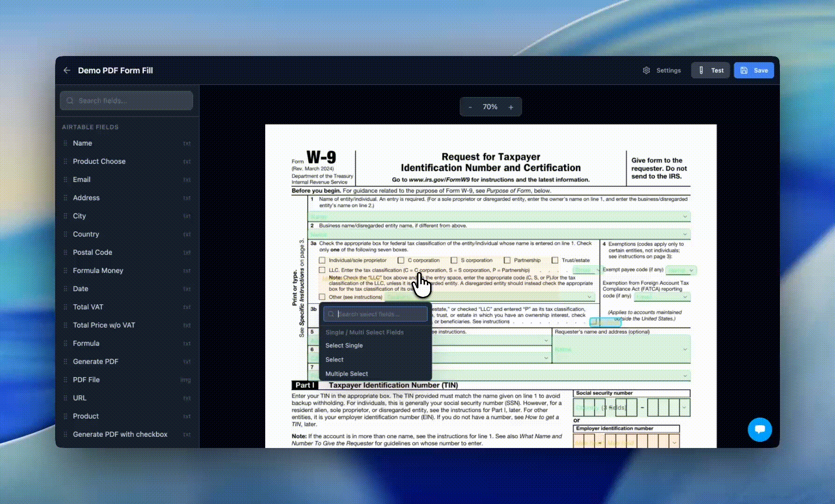Select the Total VAT field in the sidebar
Viewport: 835px width, 504px height.
click(127, 307)
